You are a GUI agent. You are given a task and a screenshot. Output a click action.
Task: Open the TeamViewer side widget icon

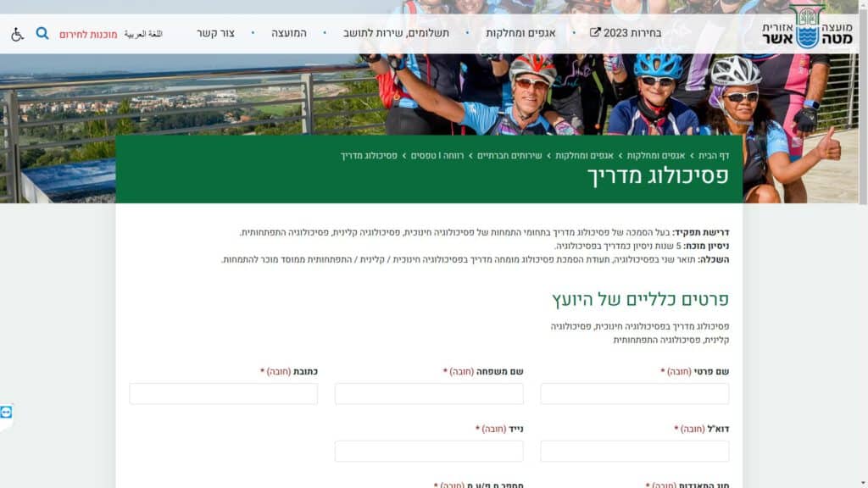pos(6,413)
